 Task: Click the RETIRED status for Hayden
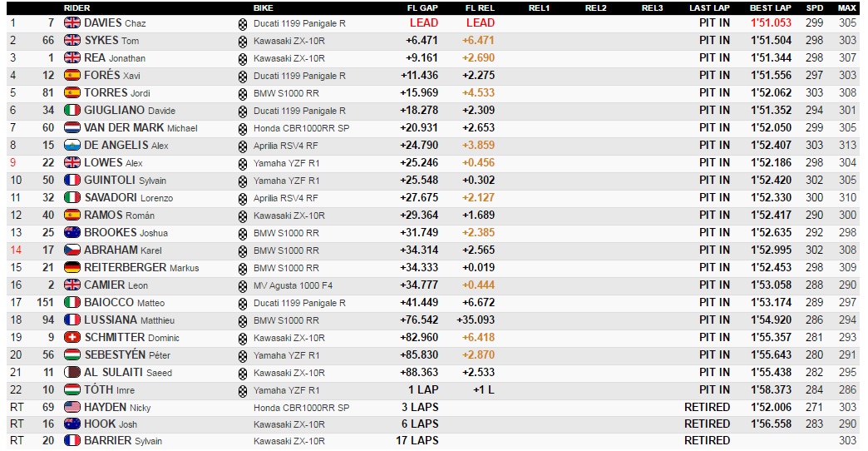pos(707,408)
